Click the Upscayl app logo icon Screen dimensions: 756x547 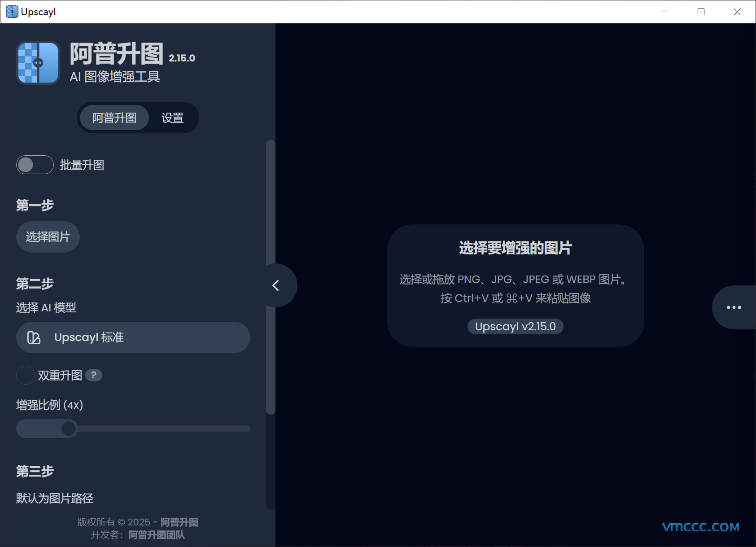pos(38,63)
